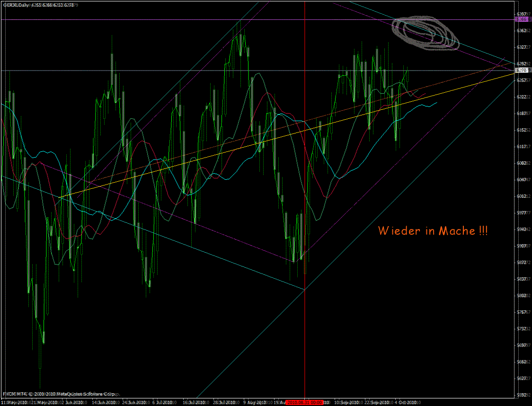Image resolution: width=532 pixels, height=406 pixels.
Task: Select the orange "Wieder in Mache !!!" annotation
Action: point(433,231)
